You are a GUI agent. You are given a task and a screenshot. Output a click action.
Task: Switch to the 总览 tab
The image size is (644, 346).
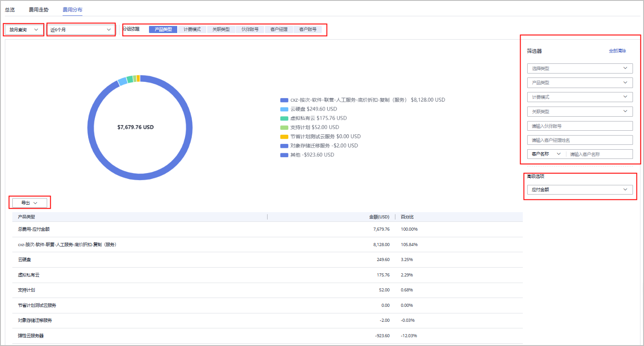click(10, 10)
